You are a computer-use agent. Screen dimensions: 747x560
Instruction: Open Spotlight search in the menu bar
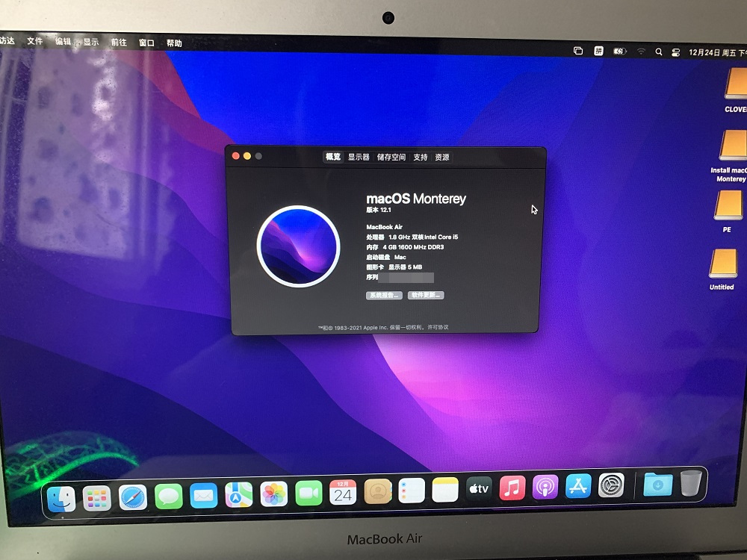pos(658,52)
